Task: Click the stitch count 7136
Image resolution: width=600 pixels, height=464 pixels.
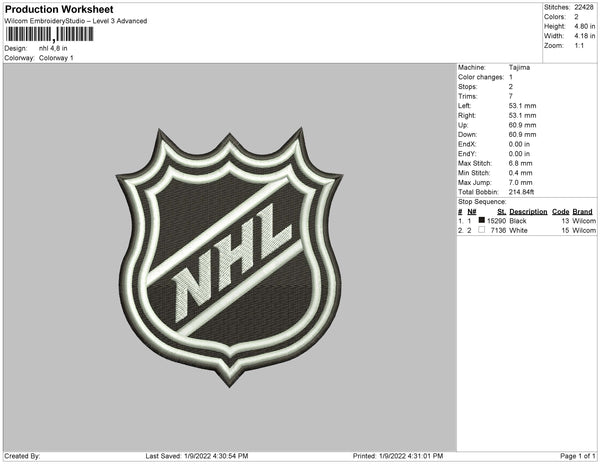Action: coord(498,230)
